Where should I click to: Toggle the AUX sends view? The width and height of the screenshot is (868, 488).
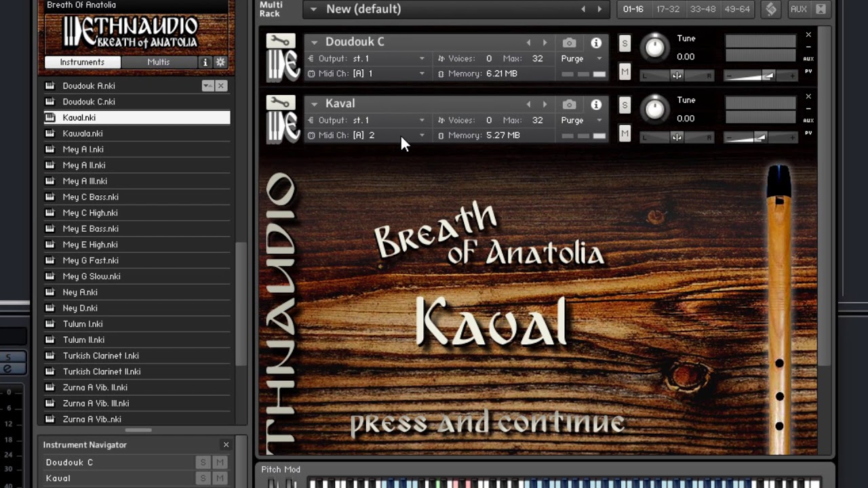tap(798, 9)
